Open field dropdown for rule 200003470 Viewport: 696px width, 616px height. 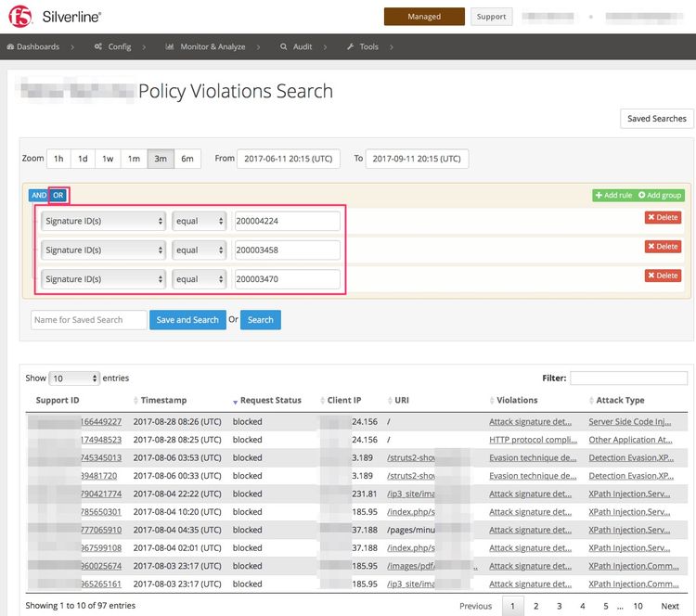pyautogui.click(x=103, y=279)
